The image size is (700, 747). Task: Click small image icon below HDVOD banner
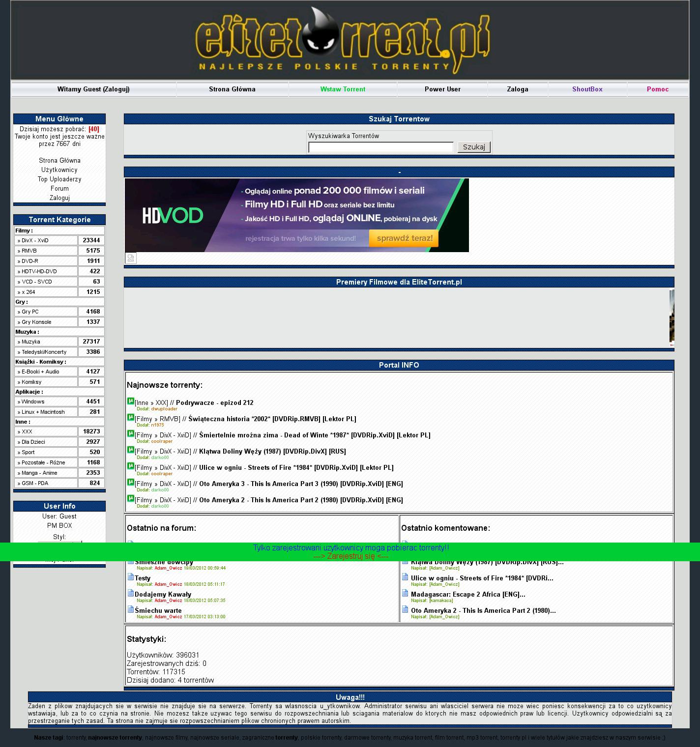(131, 258)
